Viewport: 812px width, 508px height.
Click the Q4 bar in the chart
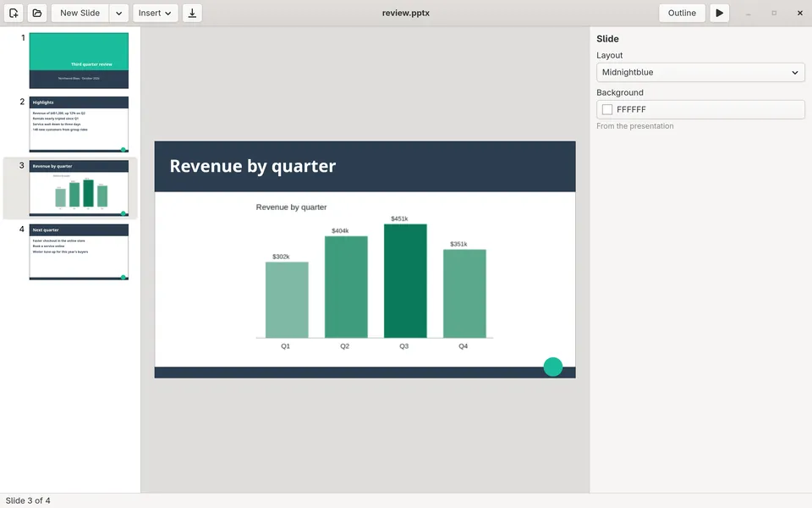pyautogui.click(x=464, y=294)
